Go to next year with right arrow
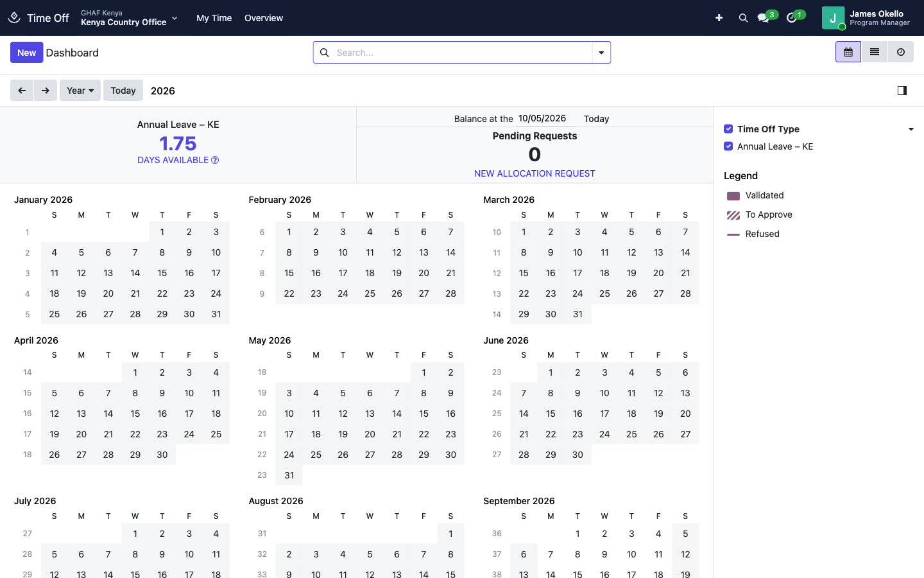This screenshot has width=924, height=578. (46, 91)
